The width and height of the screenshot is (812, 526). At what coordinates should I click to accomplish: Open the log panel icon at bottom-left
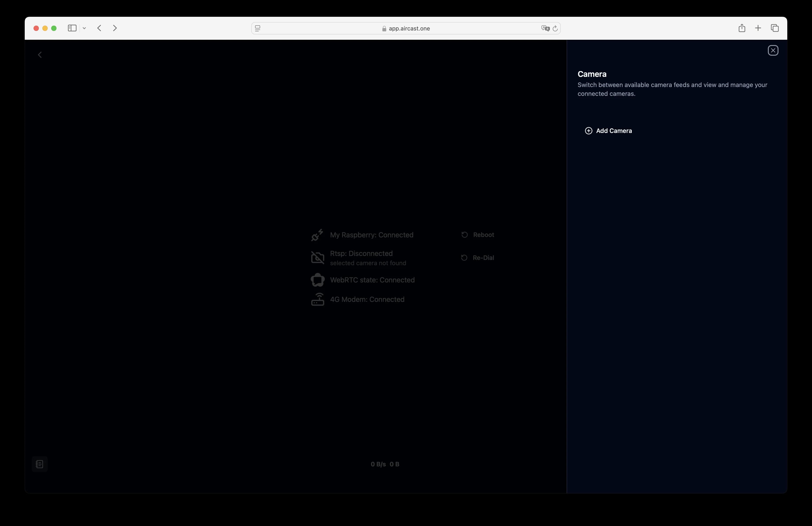coord(39,464)
